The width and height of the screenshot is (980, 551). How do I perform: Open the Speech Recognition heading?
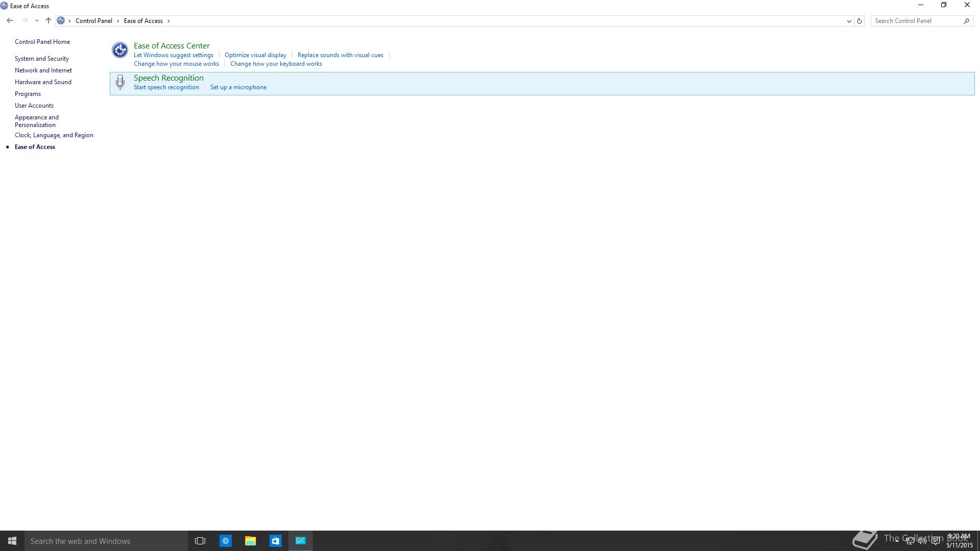[x=168, y=78]
